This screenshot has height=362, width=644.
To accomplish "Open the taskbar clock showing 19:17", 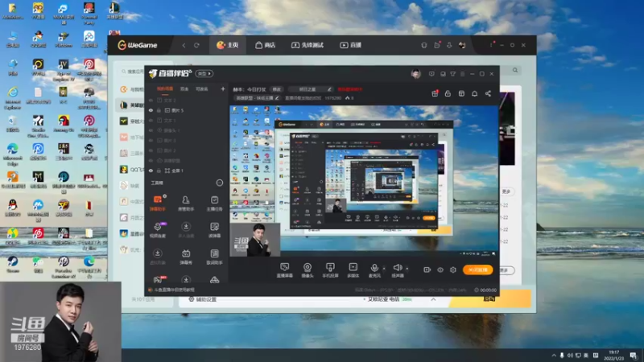I will [x=613, y=355].
